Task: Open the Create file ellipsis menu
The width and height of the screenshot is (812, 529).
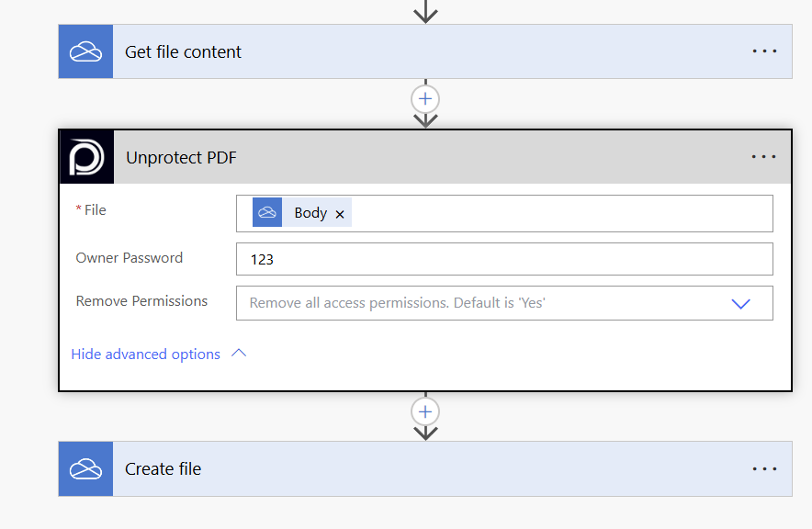Action: [764, 468]
